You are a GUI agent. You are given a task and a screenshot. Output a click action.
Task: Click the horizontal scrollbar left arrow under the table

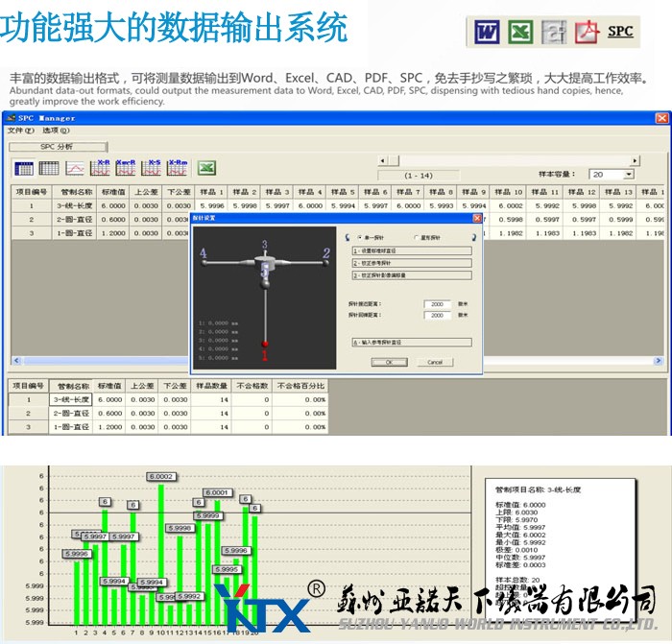tap(16, 361)
